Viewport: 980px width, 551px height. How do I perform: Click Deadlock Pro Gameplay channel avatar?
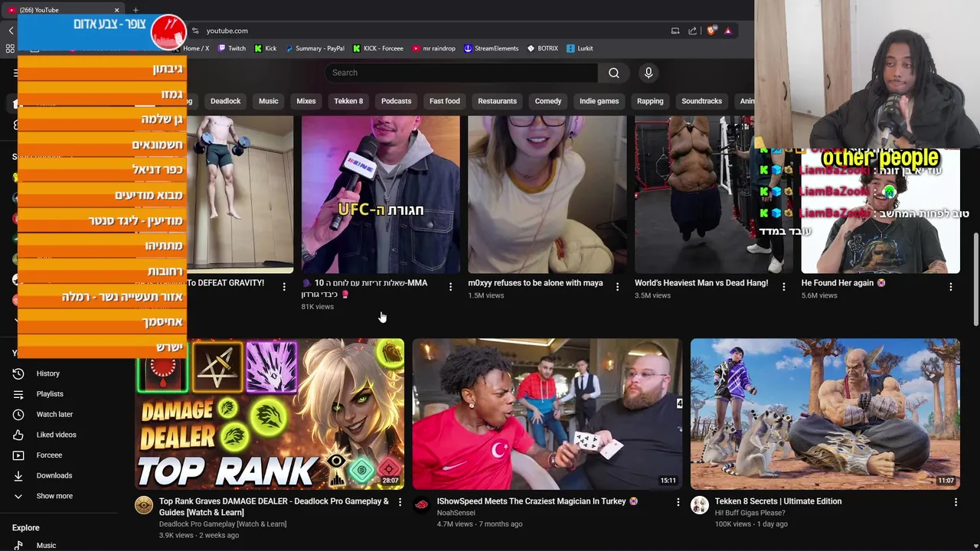click(x=144, y=505)
